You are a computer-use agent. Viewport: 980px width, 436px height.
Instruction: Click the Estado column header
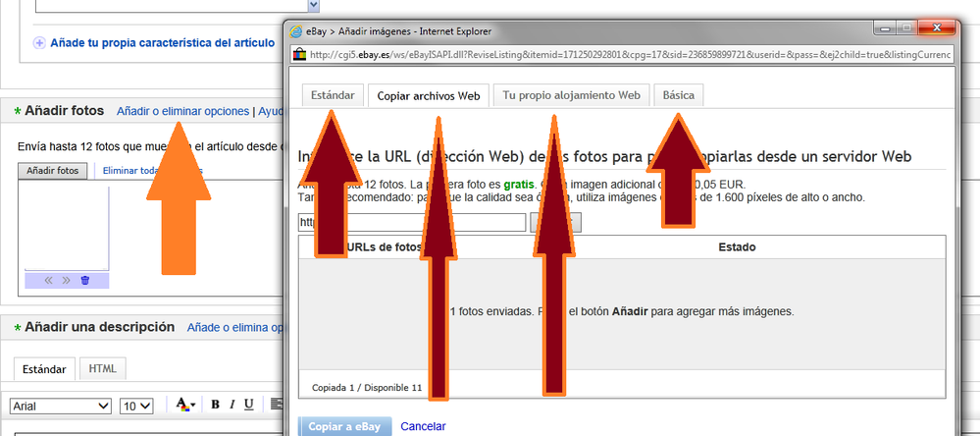pyautogui.click(x=737, y=247)
